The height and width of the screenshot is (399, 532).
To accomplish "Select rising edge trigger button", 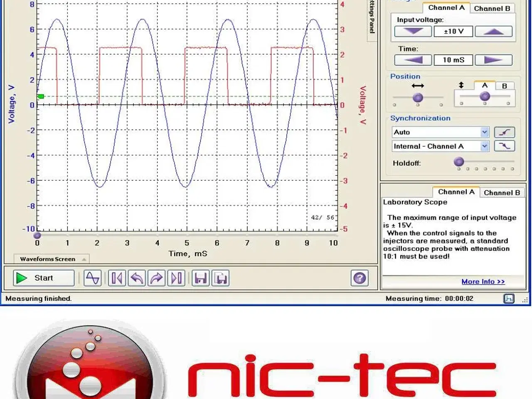I will tap(504, 132).
